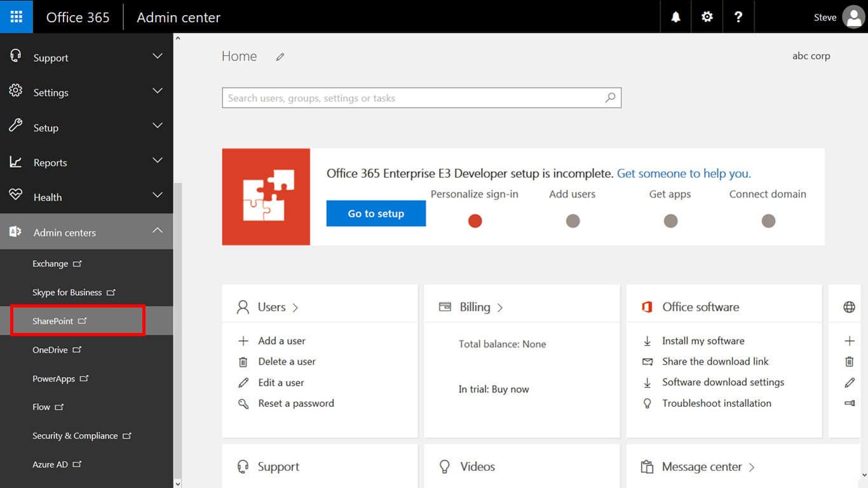Click the search magnifier icon

(610, 98)
